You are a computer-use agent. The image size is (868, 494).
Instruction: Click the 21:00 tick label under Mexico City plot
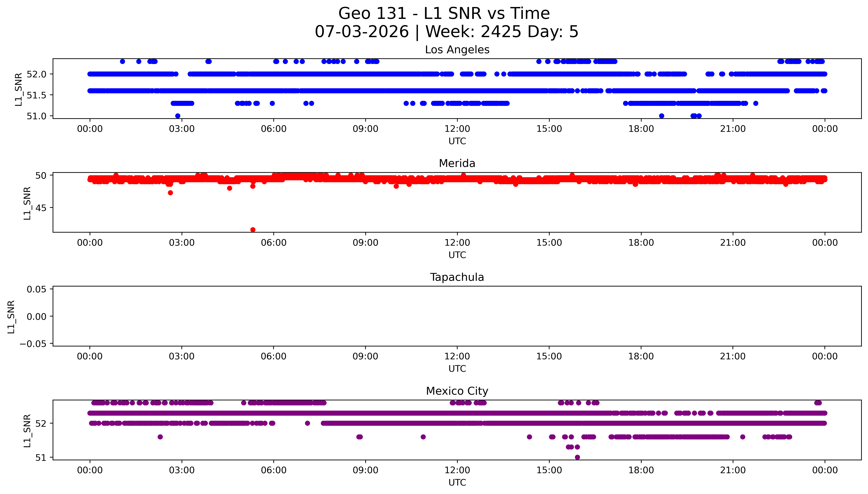click(x=733, y=470)
